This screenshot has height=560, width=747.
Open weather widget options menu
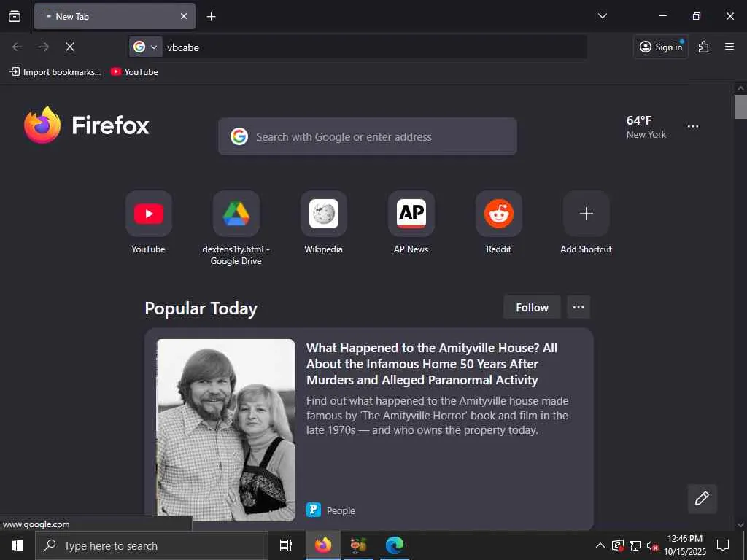tap(693, 127)
